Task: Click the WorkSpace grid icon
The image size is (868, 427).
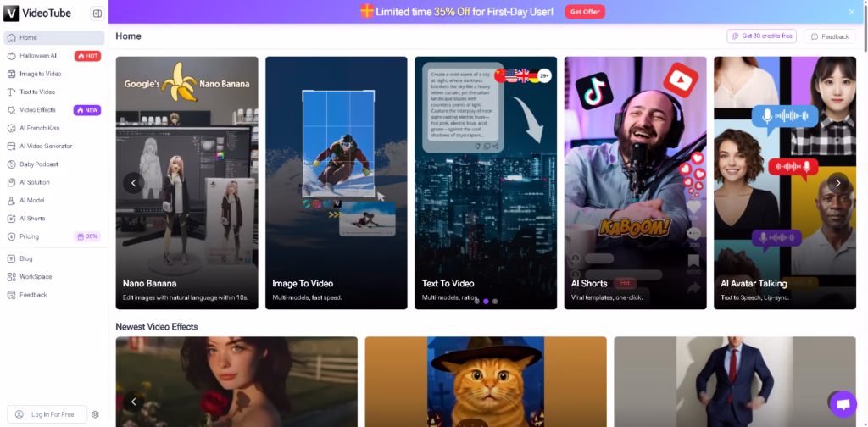Action: 11,277
